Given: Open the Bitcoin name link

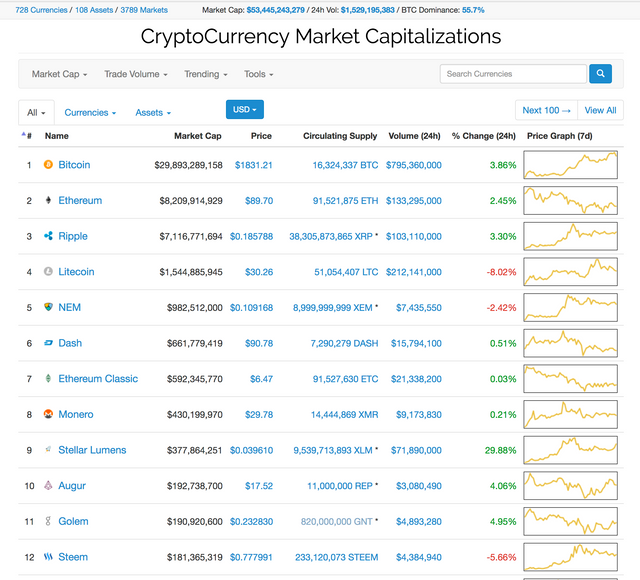Looking at the screenshot, I should [74, 164].
